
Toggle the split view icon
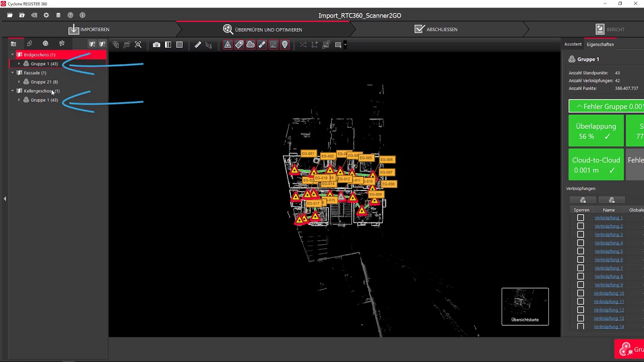pyautogui.click(x=168, y=45)
